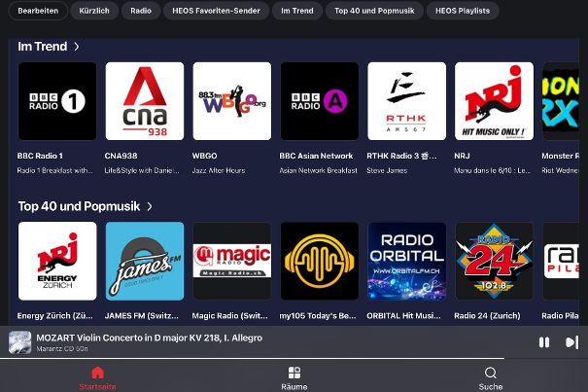Click 'BBC Asian Network' station name
Image resolution: width=588 pixels, height=392 pixels.
[316, 156]
